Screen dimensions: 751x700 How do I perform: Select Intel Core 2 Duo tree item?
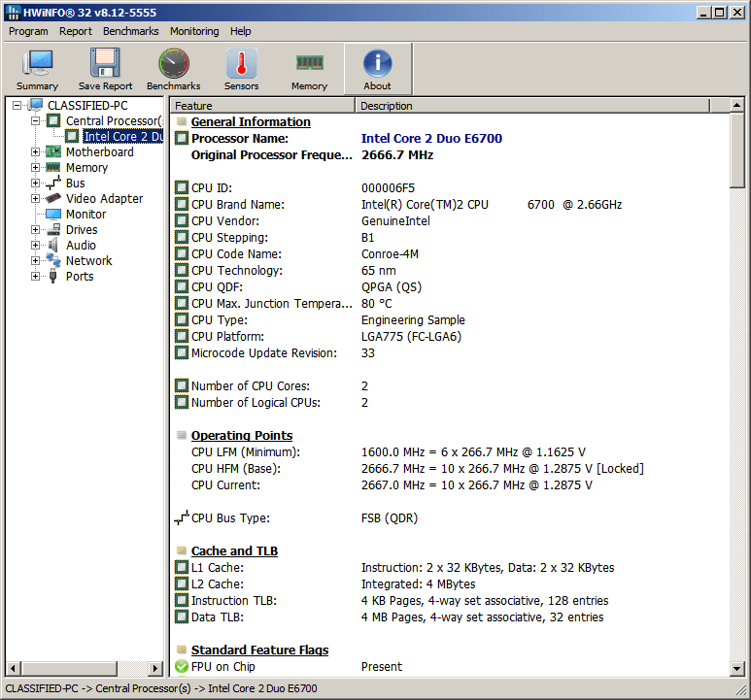click(x=123, y=136)
